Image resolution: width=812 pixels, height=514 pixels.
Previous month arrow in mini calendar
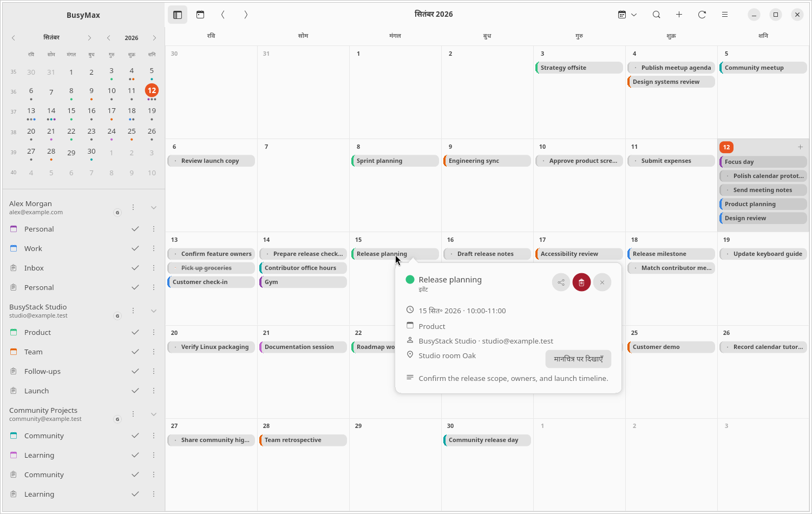click(x=14, y=38)
